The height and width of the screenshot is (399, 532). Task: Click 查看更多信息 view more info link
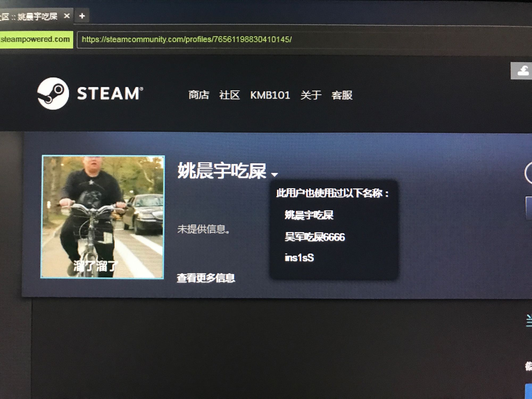(206, 278)
